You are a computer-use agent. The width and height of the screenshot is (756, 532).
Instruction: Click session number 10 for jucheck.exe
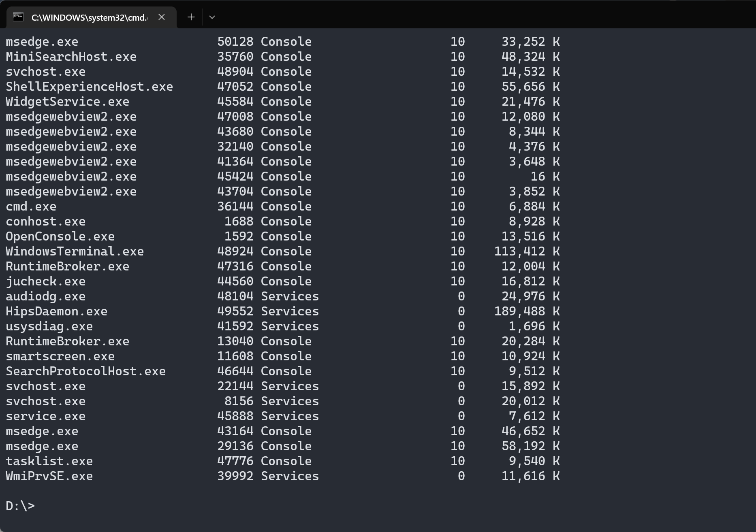[458, 281]
